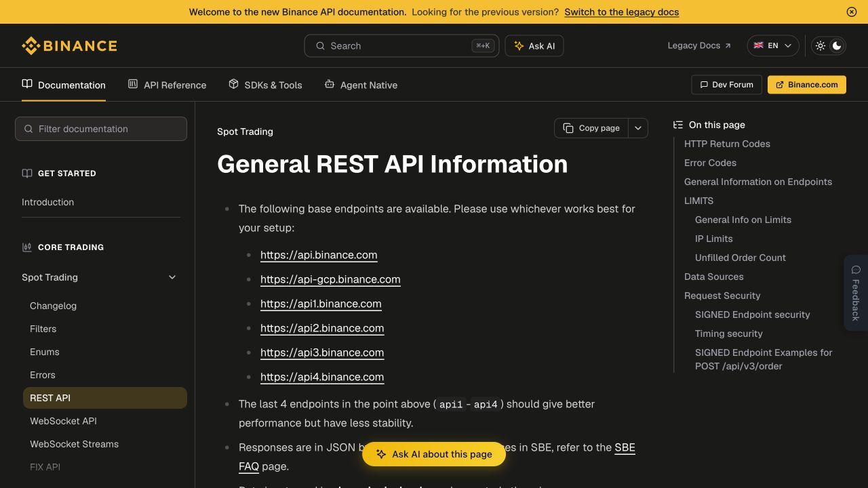Jump to Unfilled Order Count section
868x488 pixels.
[741, 258]
